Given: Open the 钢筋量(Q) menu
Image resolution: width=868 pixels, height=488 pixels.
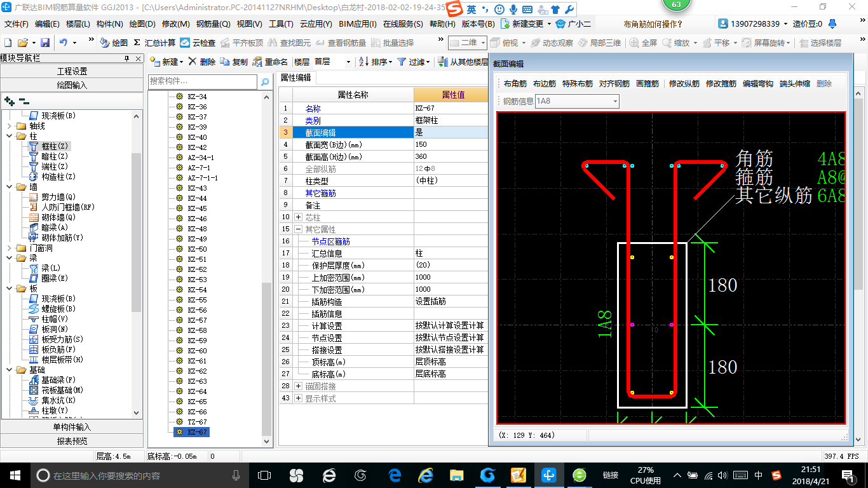Looking at the screenshot, I should (x=213, y=24).
